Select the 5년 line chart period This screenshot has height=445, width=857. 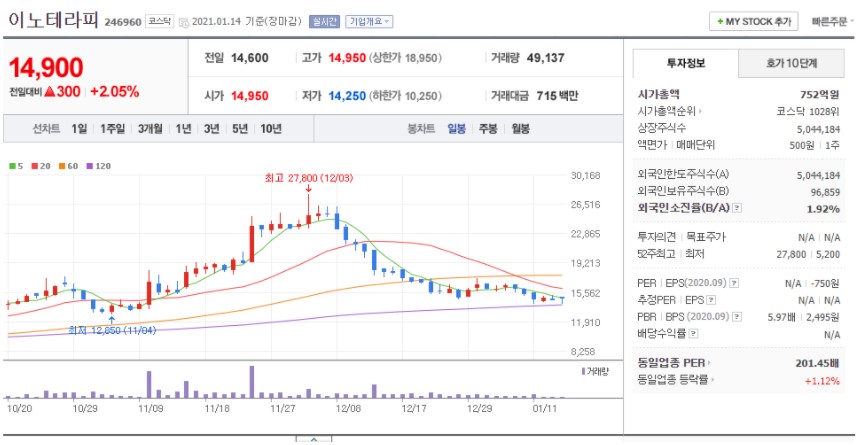pos(240,128)
